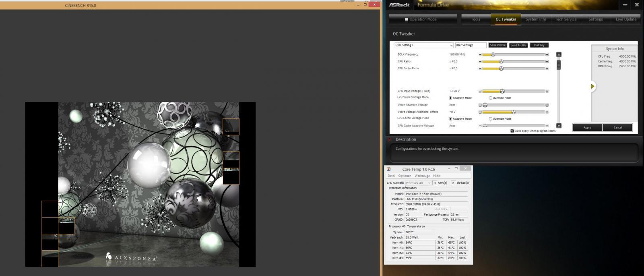Switch to the System Info tab

[x=536, y=19]
